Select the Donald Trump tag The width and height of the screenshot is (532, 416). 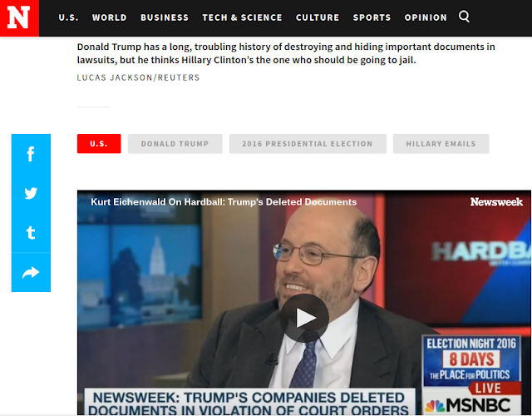point(175,144)
